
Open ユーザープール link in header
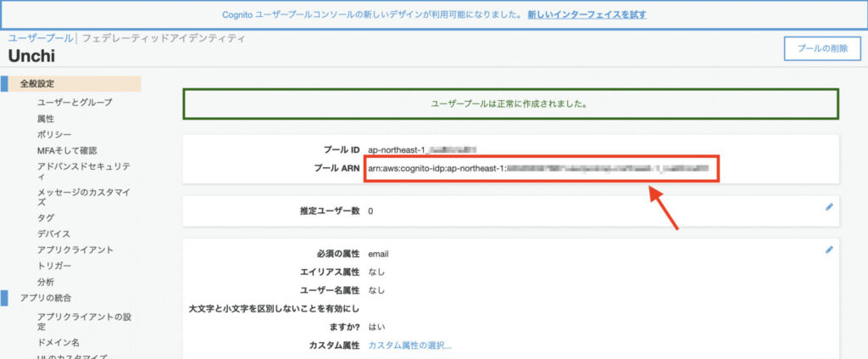(x=40, y=38)
